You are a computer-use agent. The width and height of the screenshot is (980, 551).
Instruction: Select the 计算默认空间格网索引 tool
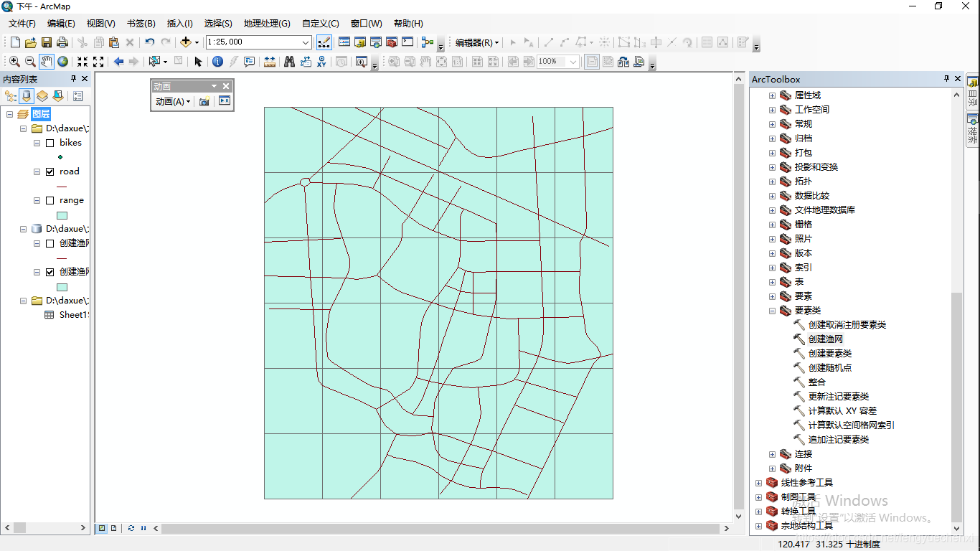tap(852, 425)
